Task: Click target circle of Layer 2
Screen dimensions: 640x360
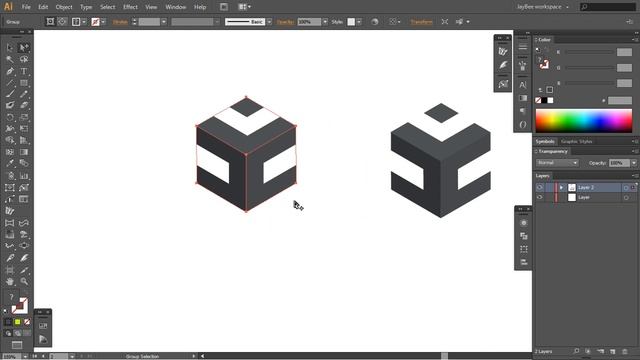Action: click(x=626, y=188)
